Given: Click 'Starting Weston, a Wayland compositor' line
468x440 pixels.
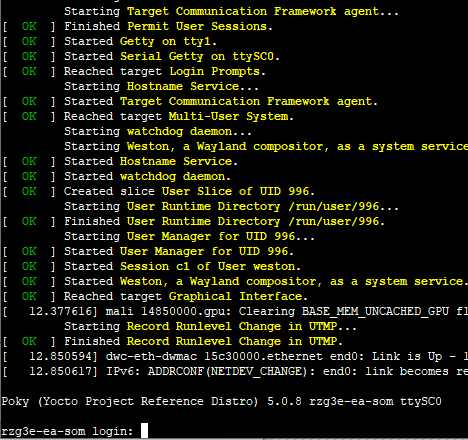Looking at the screenshot, I should click(266, 146).
